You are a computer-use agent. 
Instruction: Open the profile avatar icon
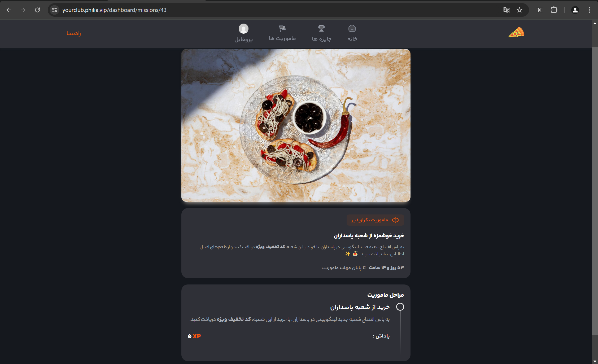pyautogui.click(x=243, y=29)
